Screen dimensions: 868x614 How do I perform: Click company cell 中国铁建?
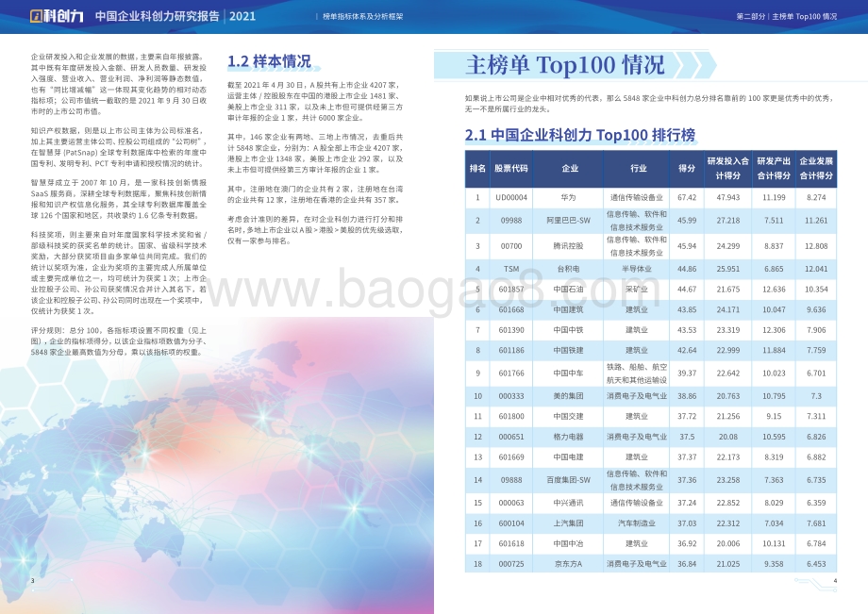pyautogui.click(x=568, y=351)
